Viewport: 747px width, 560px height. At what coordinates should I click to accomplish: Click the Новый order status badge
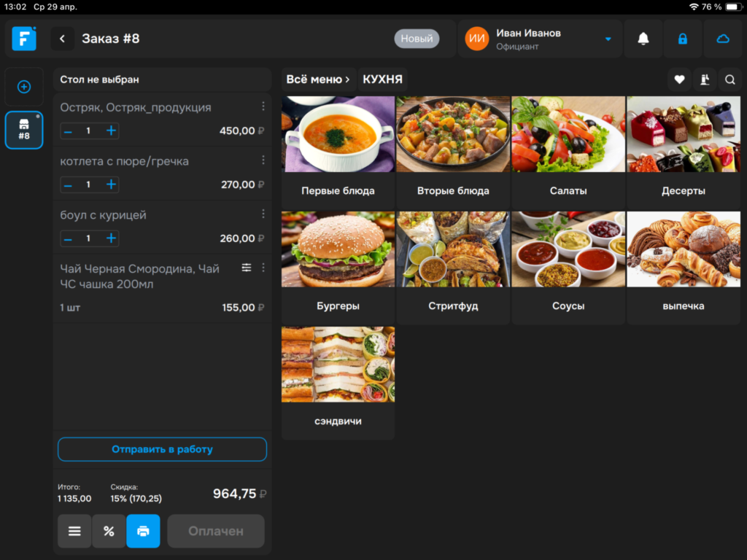pyautogui.click(x=417, y=39)
